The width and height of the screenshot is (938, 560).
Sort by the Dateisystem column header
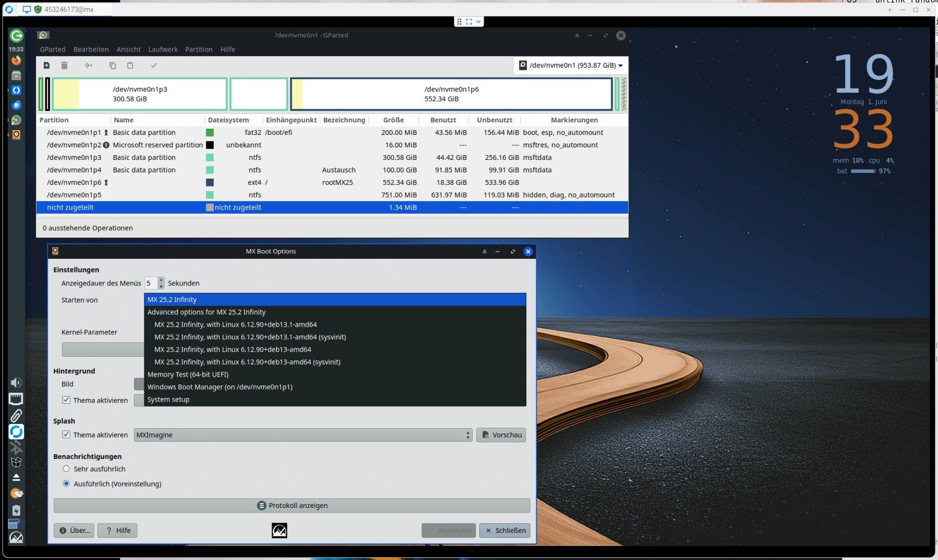point(233,120)
